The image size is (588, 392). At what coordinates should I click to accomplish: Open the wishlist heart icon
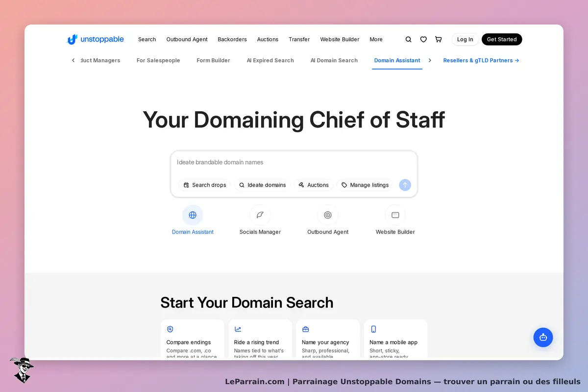[x=423, y=39]
